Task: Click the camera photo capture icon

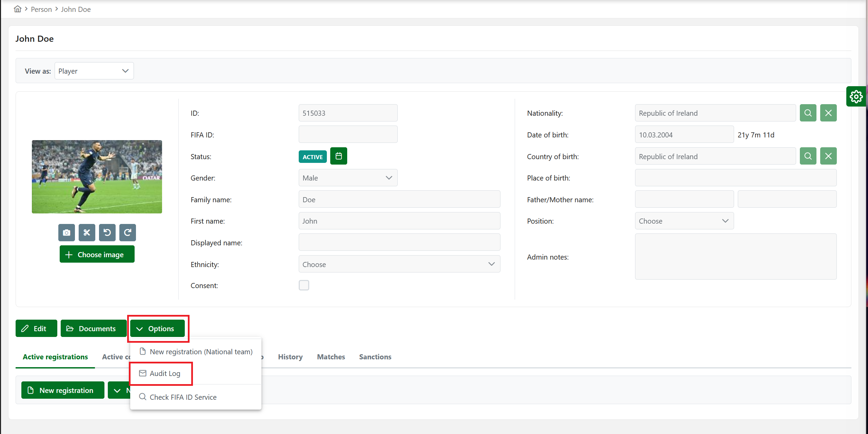Action: pyautogui.click(x=66, y=232)
